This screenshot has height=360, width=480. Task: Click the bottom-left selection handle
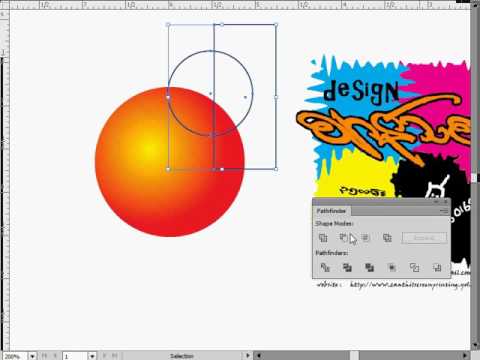point(168,169)
